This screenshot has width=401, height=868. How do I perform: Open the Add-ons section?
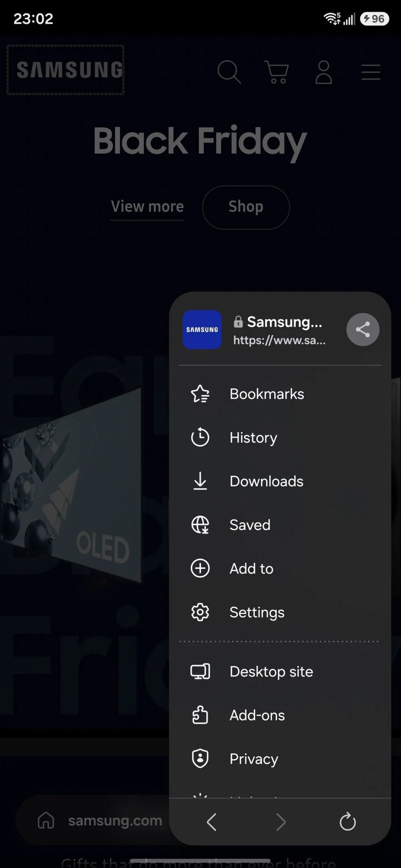click(x=257, y=715)
